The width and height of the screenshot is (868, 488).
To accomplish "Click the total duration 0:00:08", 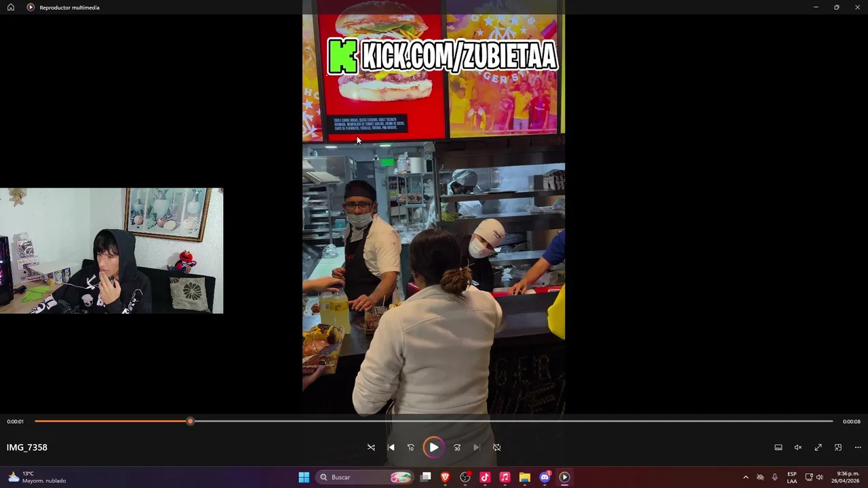I will point(852,422).
